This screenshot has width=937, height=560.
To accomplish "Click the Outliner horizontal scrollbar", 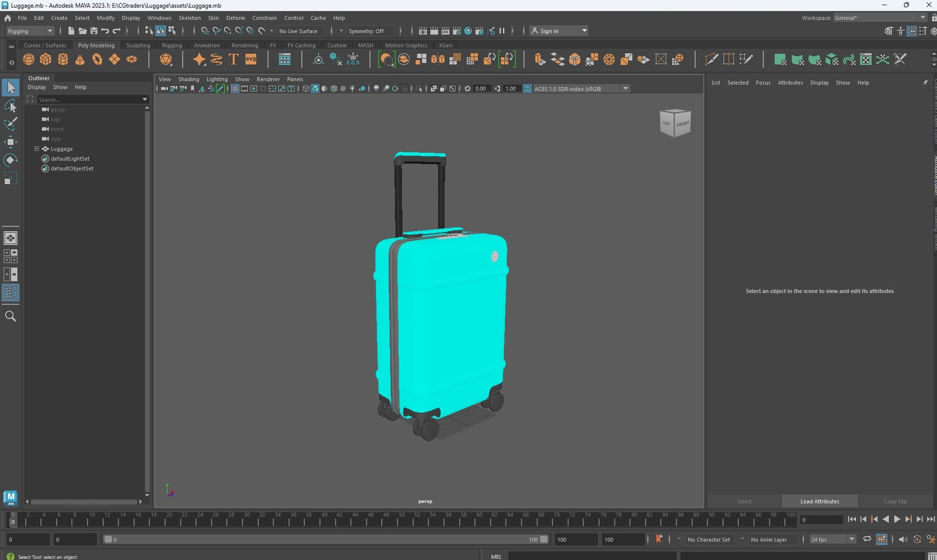I will tap(83, 501).
